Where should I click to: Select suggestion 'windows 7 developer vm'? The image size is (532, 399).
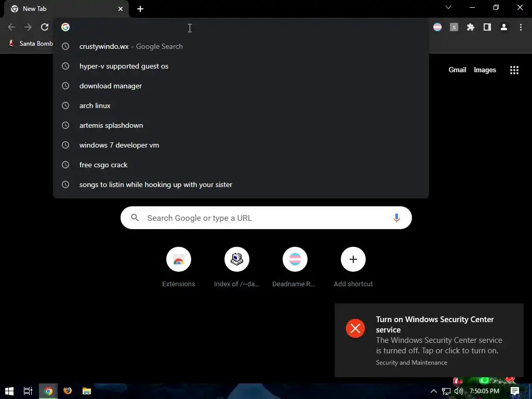[x=241, y=145]
